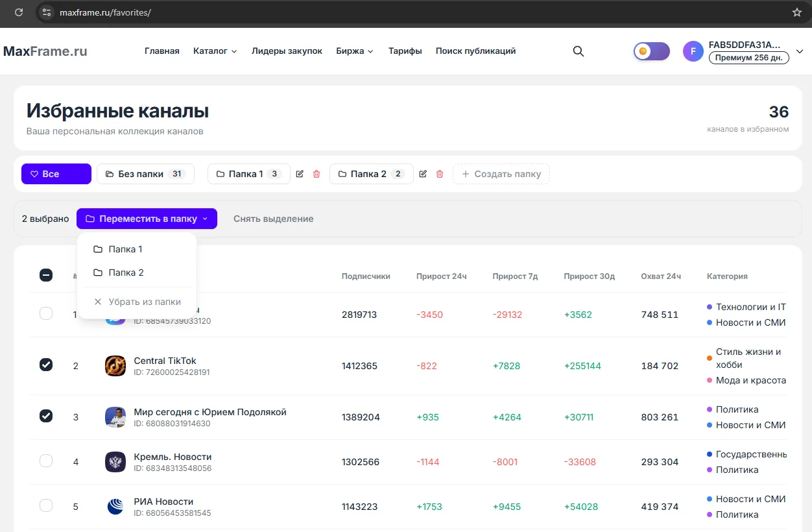
Task: Open Поиск публикаций page
Action: point(475,51)
